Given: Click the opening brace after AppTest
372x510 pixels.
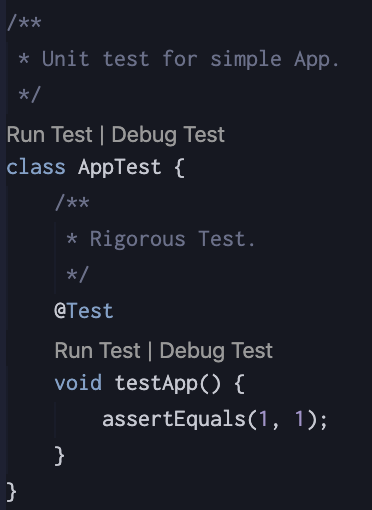Looking at the screenshot, I should 179,168.
